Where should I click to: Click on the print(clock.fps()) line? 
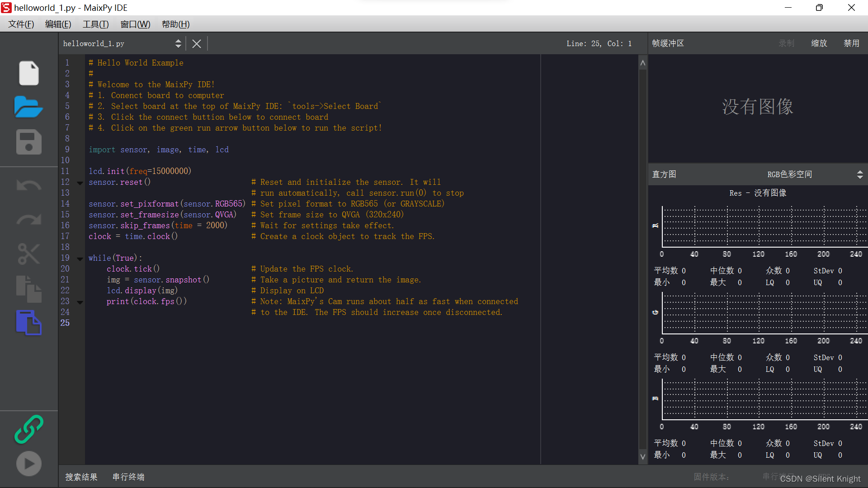(147, 302)
